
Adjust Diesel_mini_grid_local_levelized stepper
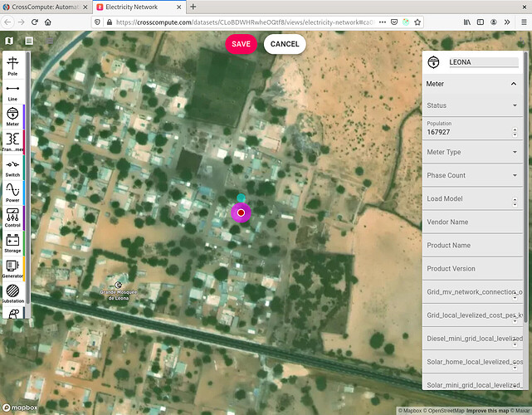515,342
